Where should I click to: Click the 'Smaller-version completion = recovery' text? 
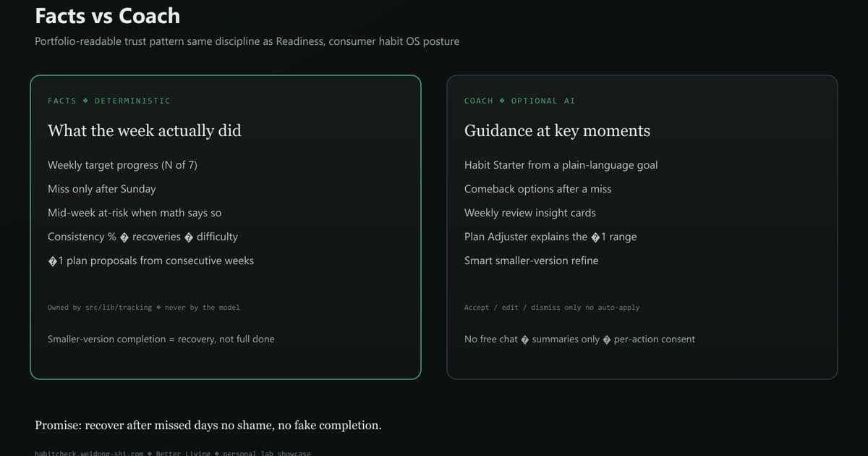pos(161,339)
